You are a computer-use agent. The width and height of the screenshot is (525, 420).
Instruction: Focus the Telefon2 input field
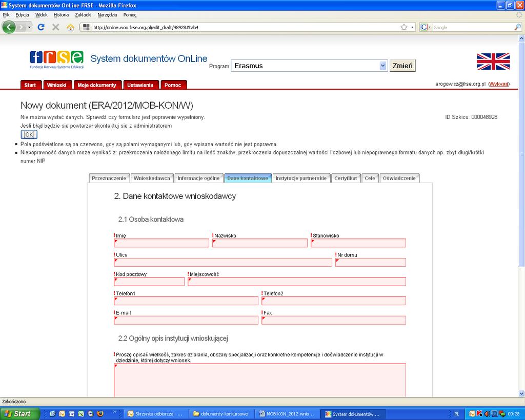tap(334, 301)
